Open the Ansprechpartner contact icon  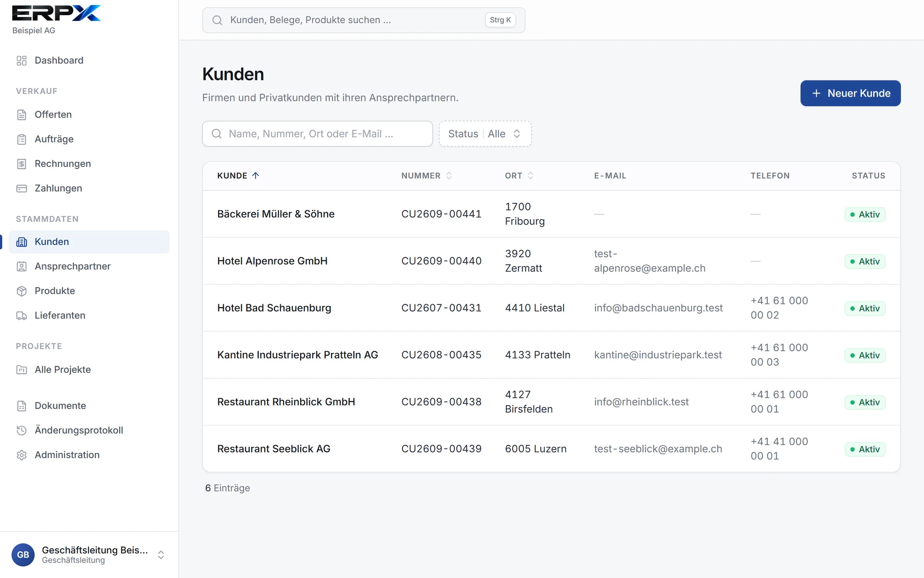[x=22, y=266]
